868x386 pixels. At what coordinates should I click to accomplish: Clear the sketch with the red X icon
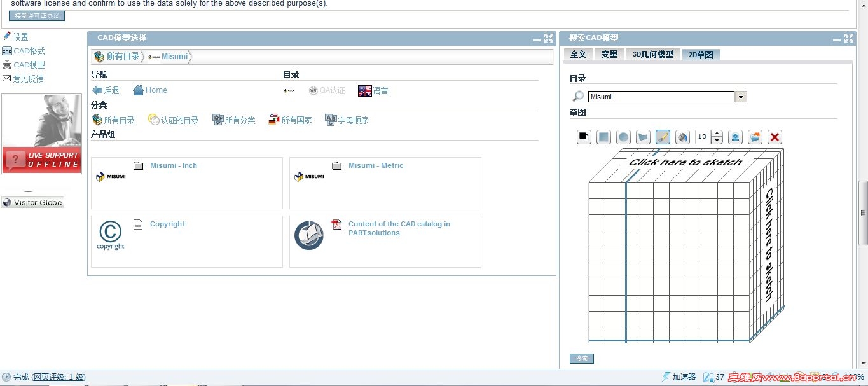click(x=775, y=137)
